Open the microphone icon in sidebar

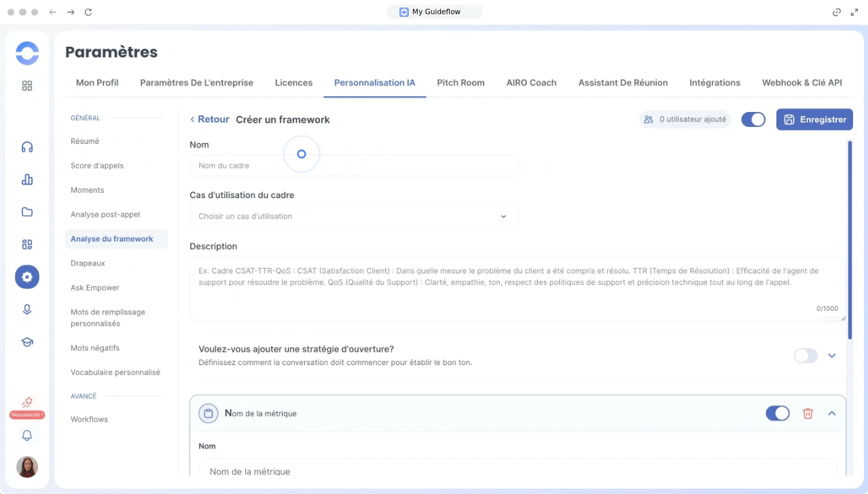(27, 309)
